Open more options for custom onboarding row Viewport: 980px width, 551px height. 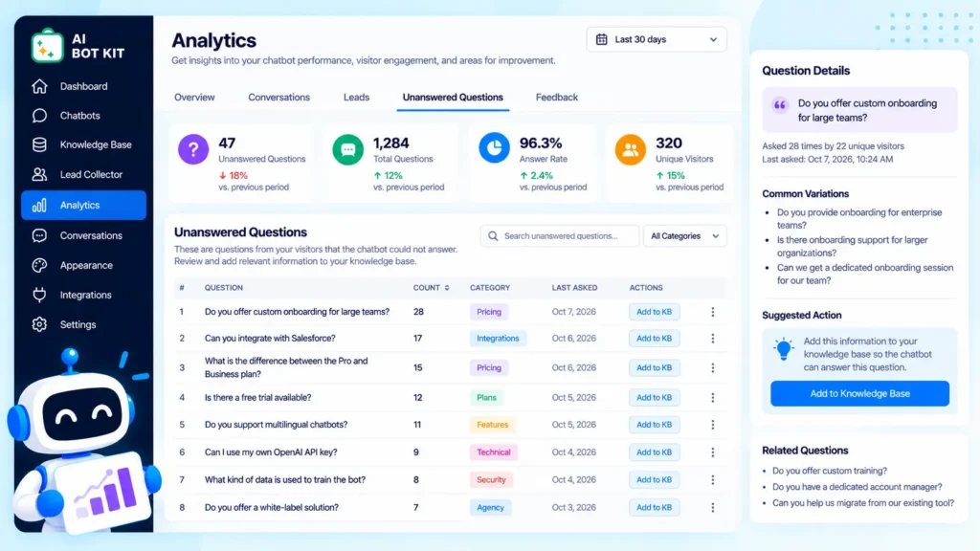(x=712, y=312)
